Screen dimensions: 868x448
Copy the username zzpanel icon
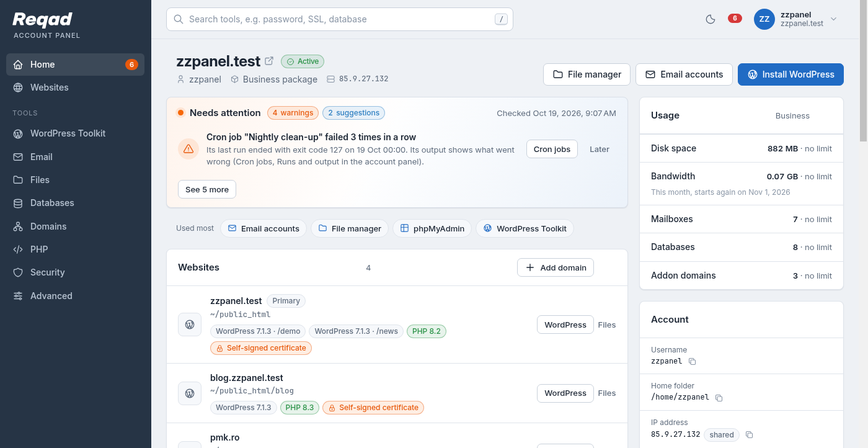[x=693, y=362]
